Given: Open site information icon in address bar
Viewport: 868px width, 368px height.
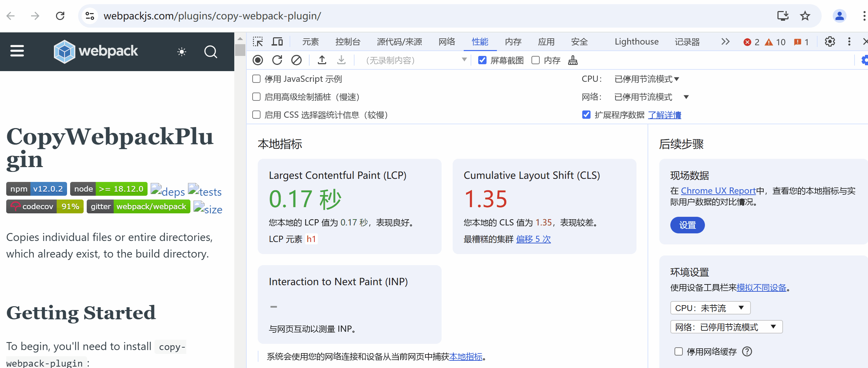Looking at the screenshot, I should coord(90,16).
